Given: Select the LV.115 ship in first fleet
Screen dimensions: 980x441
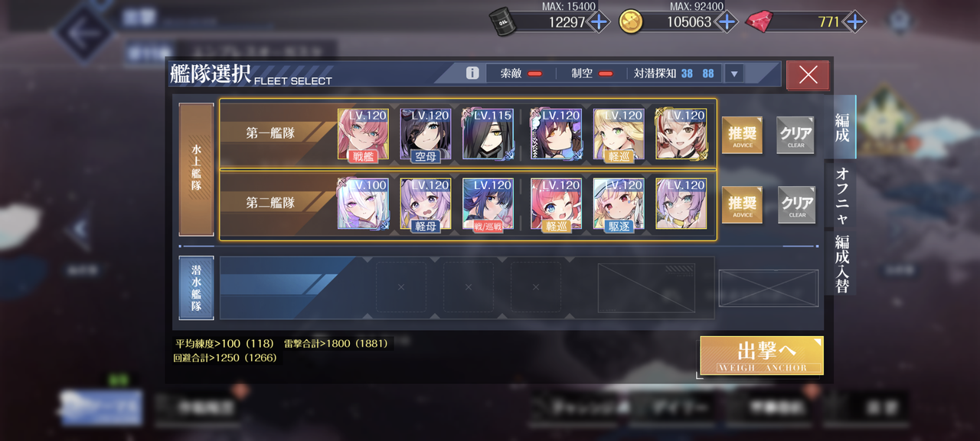Looking at the screenshot, I should pos(488,135).
